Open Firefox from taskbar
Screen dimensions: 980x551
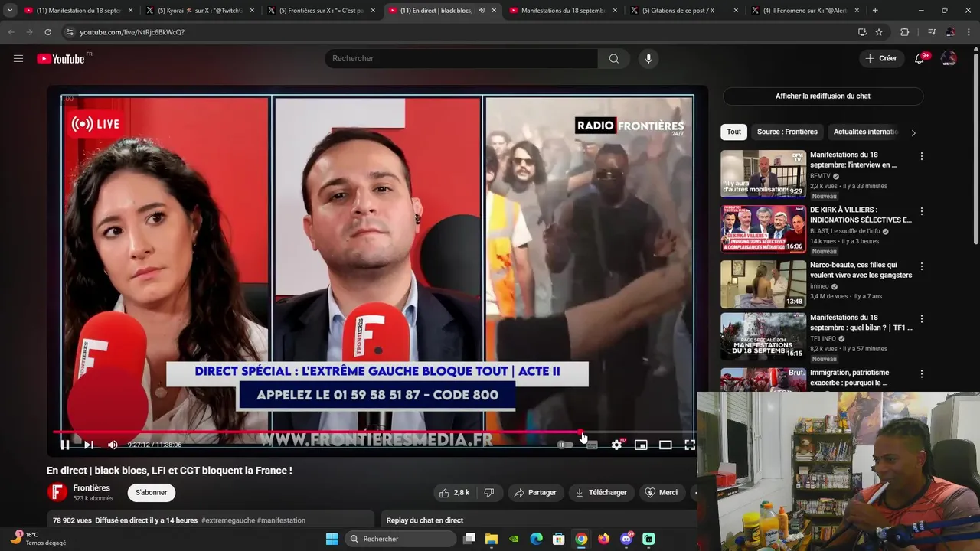pyautogui.click(x=604, y=539)
